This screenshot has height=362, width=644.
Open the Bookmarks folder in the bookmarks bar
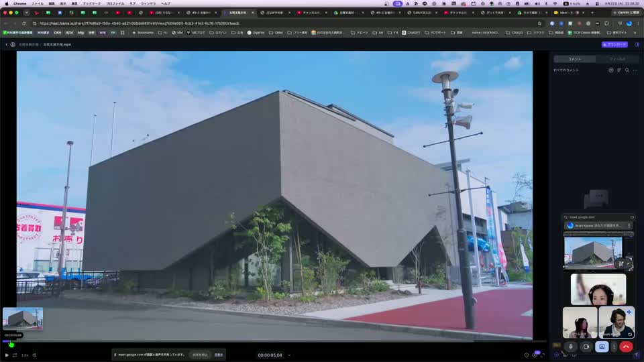pyautogui.click(x=143, y=32)
